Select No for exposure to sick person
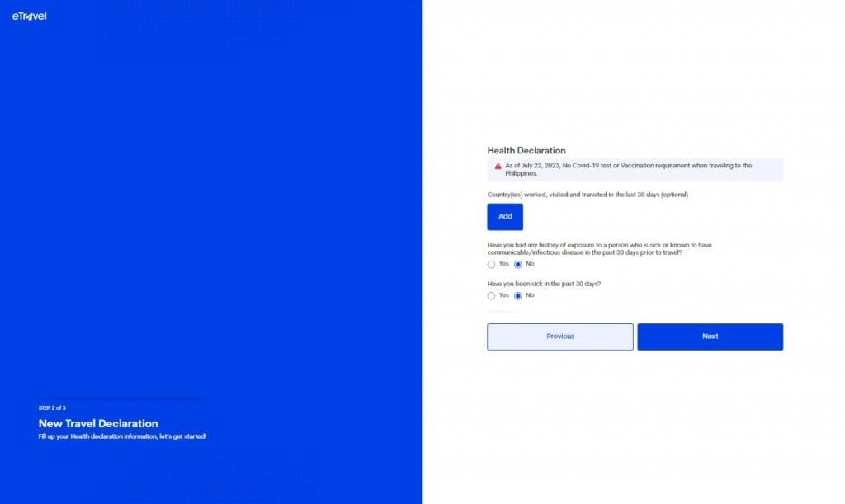Screen dimensions: 845x504 click(x=518, y=265)
